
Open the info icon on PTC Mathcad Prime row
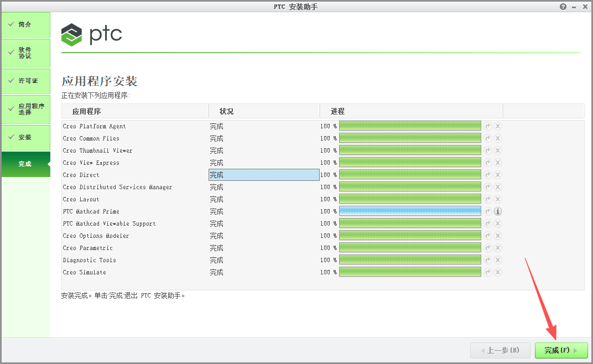pyautogui.click(x=497, y=211)
